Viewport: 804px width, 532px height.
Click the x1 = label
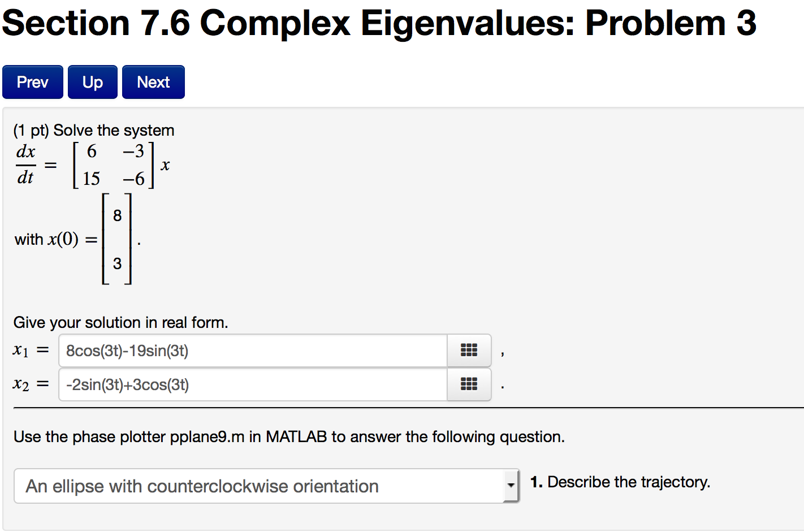[31, 351]
